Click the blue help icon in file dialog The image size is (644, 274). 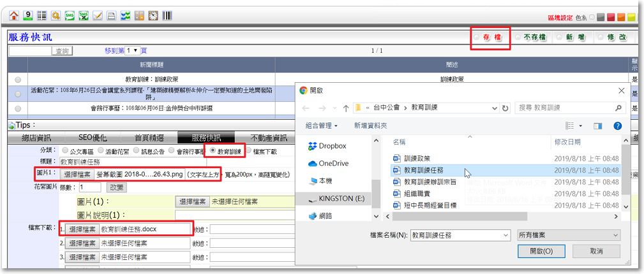coord(617,126)
